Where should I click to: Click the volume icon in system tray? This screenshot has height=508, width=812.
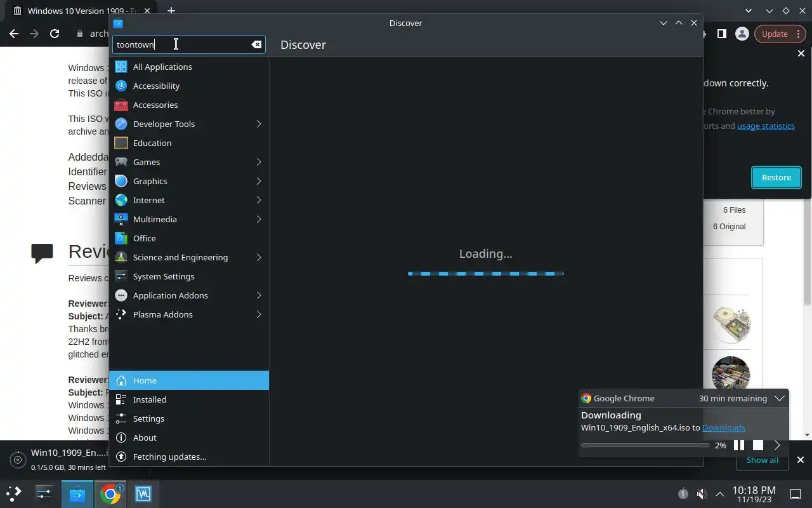702,493
